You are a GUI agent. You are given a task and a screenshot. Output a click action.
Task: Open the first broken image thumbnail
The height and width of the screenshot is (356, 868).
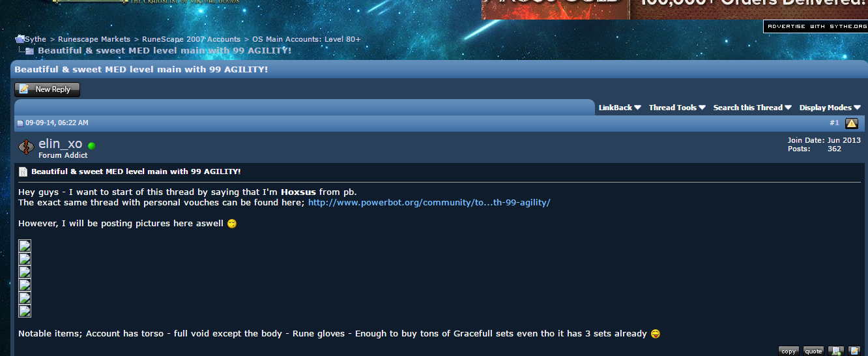tap(25, 246)
